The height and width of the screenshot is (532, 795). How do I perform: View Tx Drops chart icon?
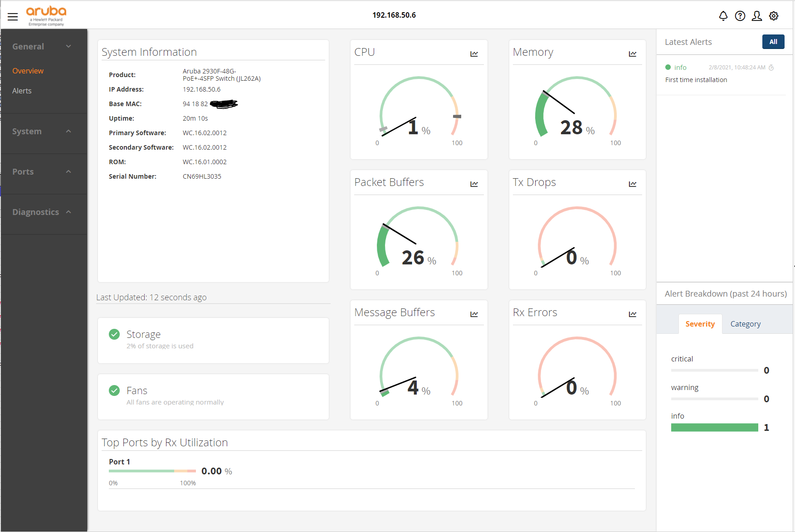pos(632,184)
